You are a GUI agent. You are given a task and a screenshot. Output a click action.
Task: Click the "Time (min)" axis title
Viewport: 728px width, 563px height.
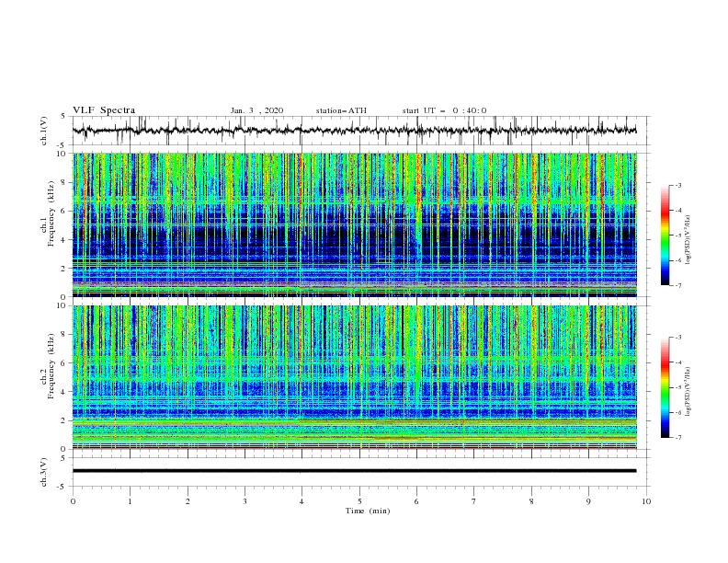(368, 511)
